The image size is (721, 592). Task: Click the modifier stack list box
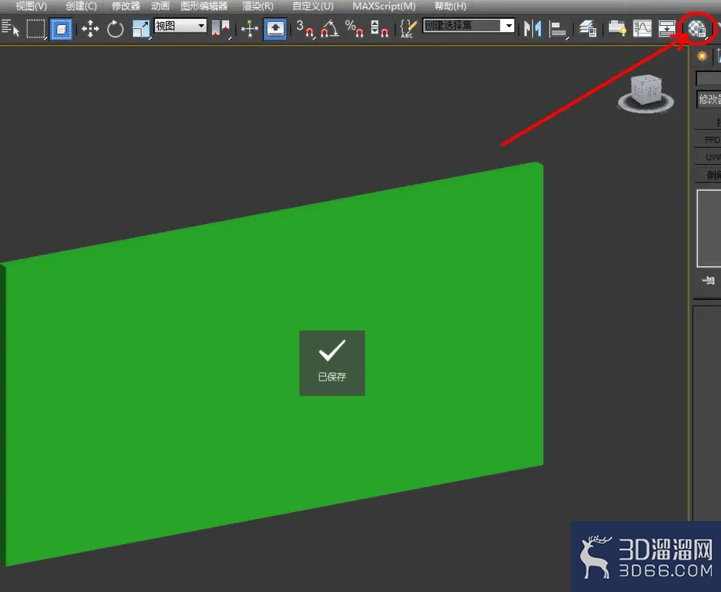click(709, 228)
